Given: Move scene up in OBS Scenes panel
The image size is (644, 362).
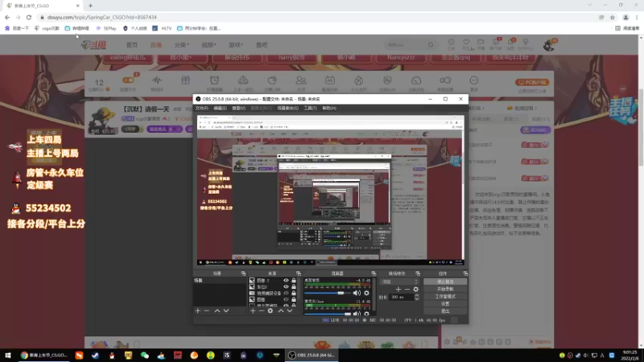Looking at the screenshot, I should [217, 311].
